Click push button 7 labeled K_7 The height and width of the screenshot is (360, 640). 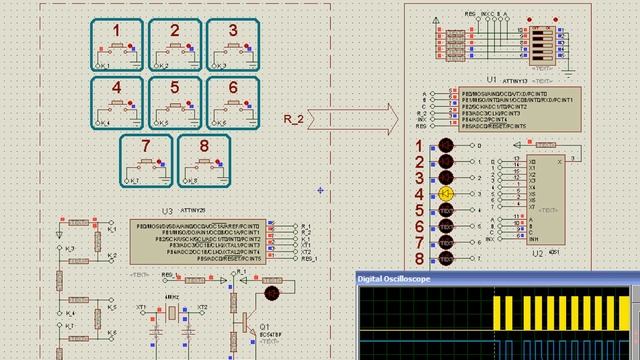click(x=146, y=161)
